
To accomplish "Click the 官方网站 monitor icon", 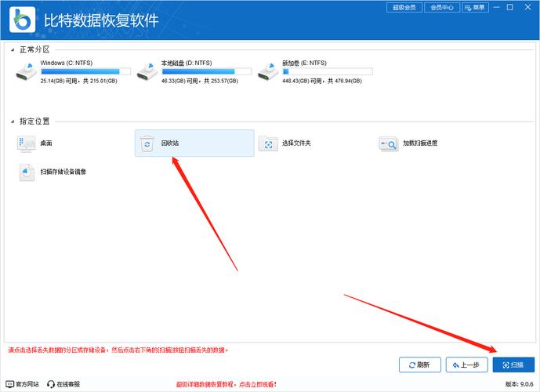I will 9,383.
